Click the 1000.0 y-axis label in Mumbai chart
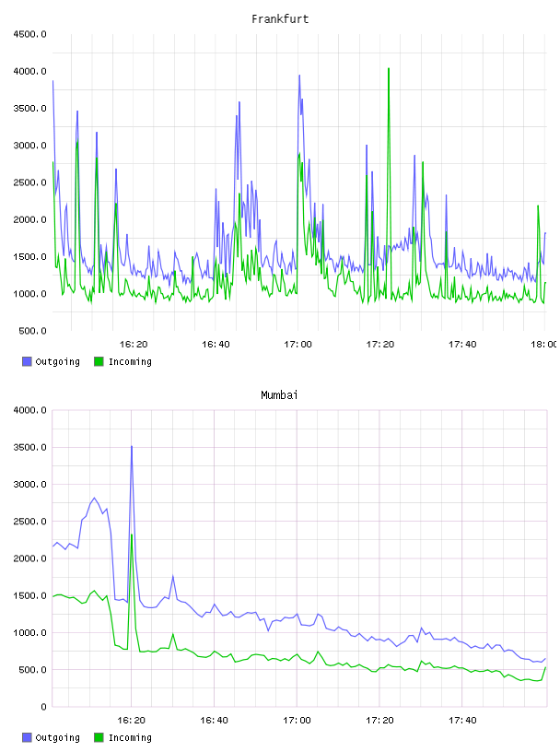 (x=29, y=633)
